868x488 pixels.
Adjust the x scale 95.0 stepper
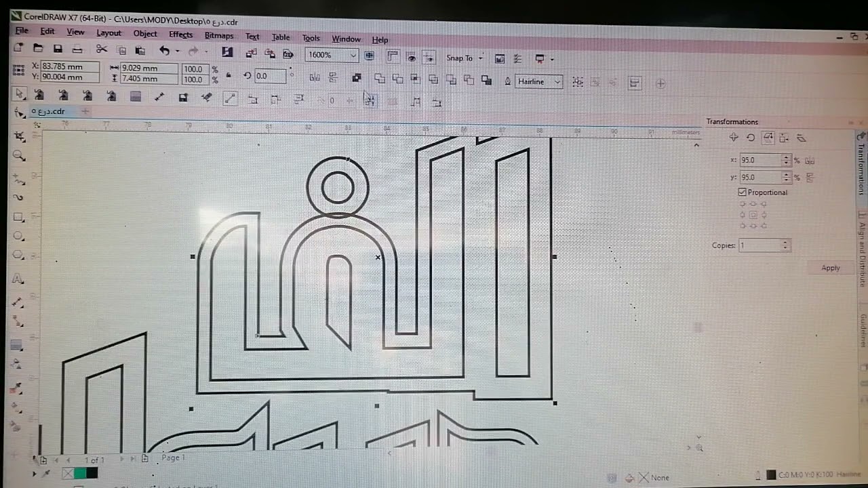(786, 161)
